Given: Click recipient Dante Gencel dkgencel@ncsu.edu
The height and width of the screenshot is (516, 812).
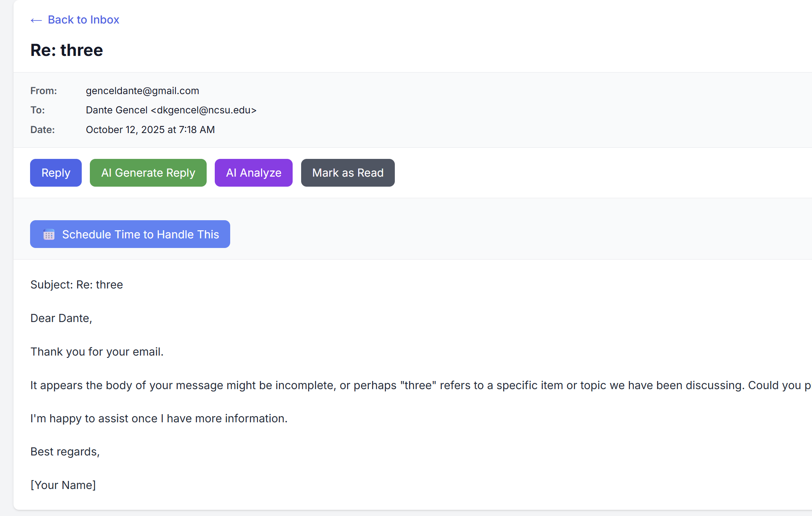Looking at the screenshot, I should tap(171, 110).
